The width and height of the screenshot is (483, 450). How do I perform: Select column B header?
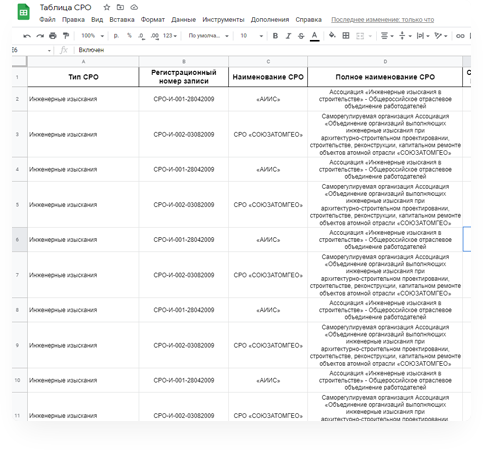point(184,62)
